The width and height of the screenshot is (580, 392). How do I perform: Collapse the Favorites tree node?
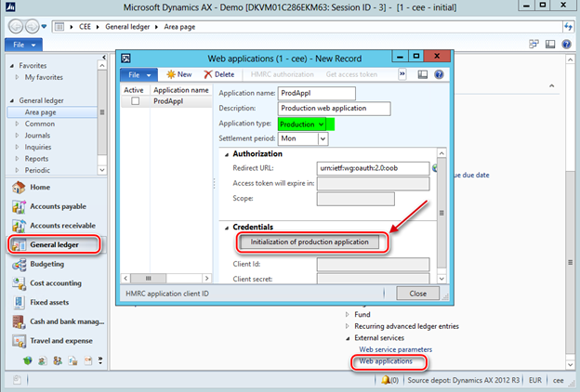click(12, 66)
